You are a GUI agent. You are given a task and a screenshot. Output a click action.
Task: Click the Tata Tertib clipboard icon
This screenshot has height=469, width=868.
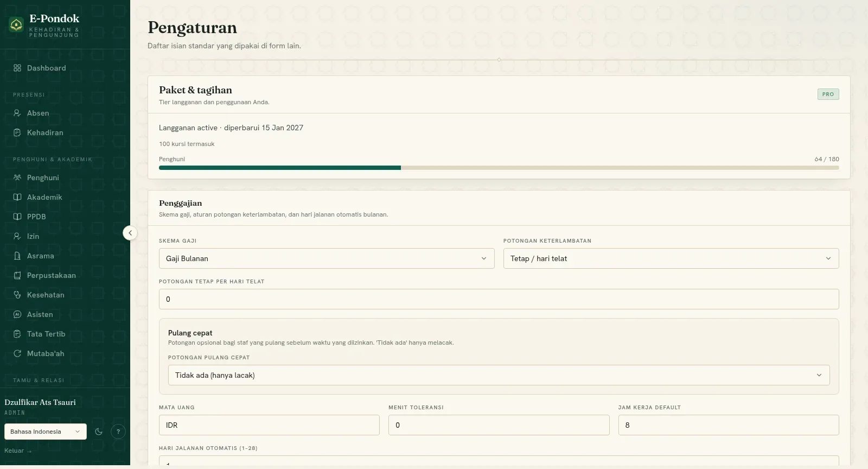coord(17,334)
